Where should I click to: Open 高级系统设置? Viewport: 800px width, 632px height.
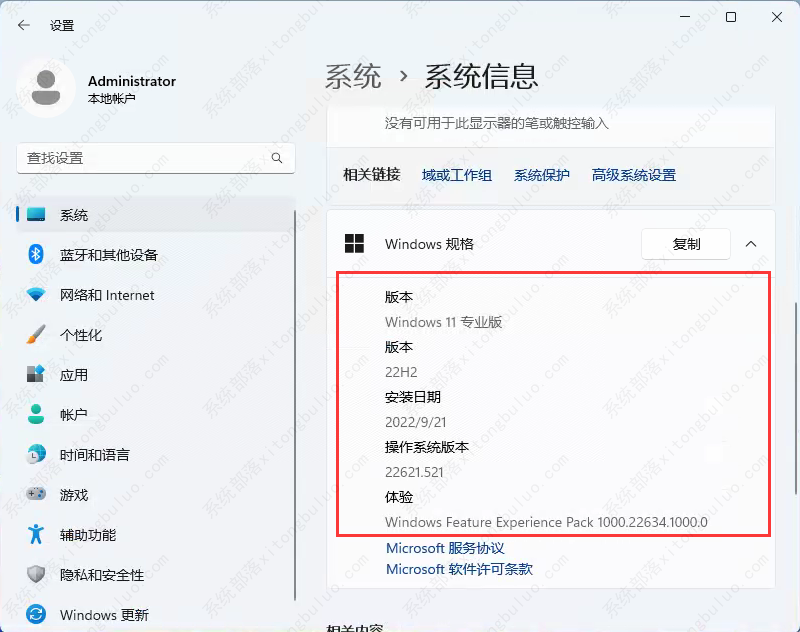click(633, 174)
